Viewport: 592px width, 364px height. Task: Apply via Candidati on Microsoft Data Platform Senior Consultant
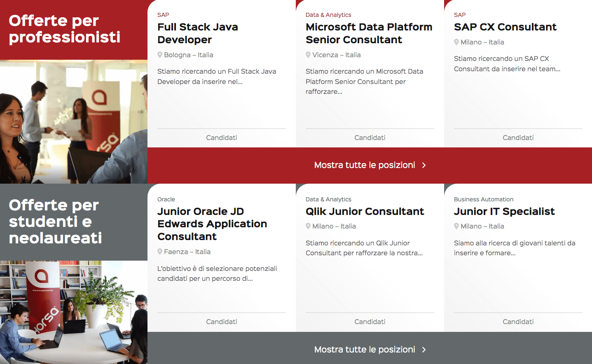tap(370, 138)
